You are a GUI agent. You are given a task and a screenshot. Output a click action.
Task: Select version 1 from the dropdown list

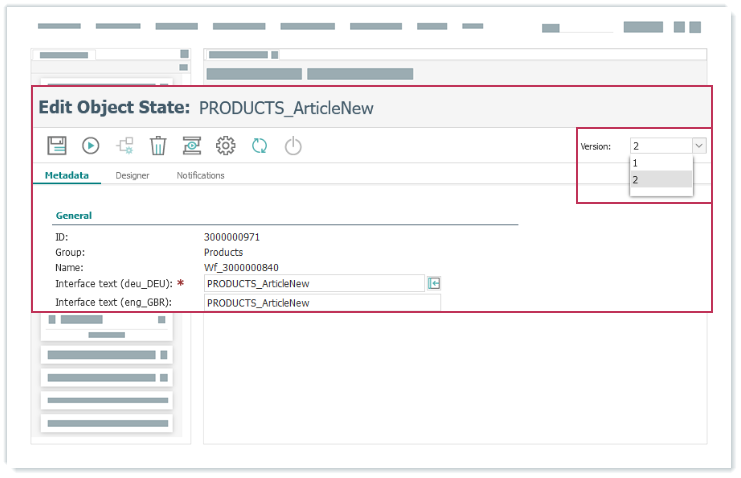pyautogui.click(x=660, y=163)
